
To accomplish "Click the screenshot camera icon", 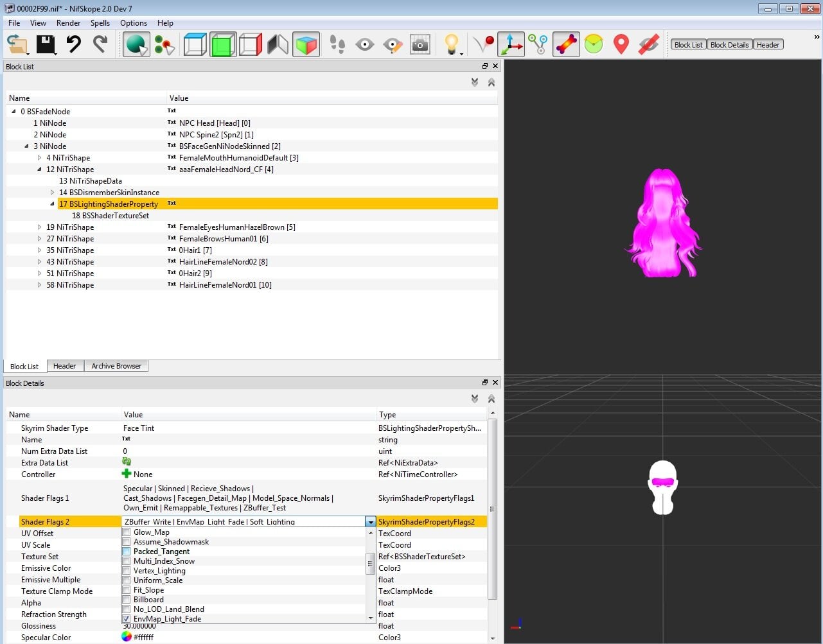I will [x=420, y=44].
